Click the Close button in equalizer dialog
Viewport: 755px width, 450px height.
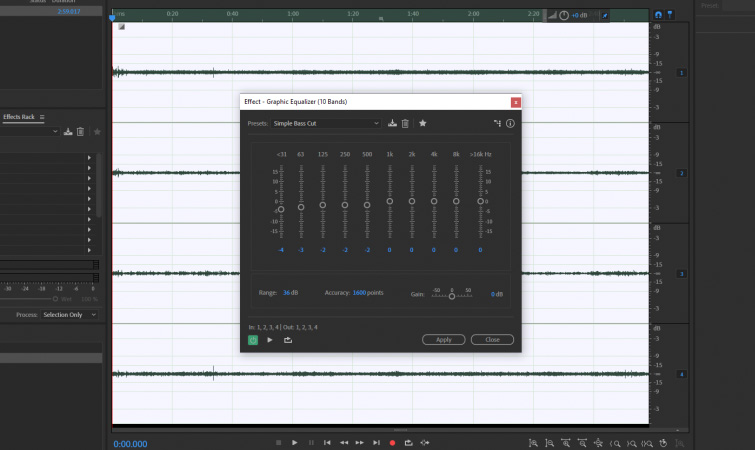492,340
